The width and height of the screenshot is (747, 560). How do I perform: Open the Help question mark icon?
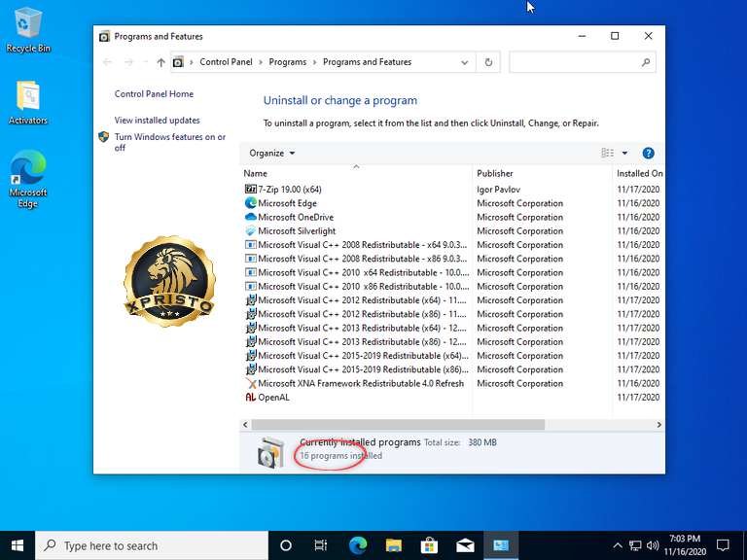pos(648,153)
